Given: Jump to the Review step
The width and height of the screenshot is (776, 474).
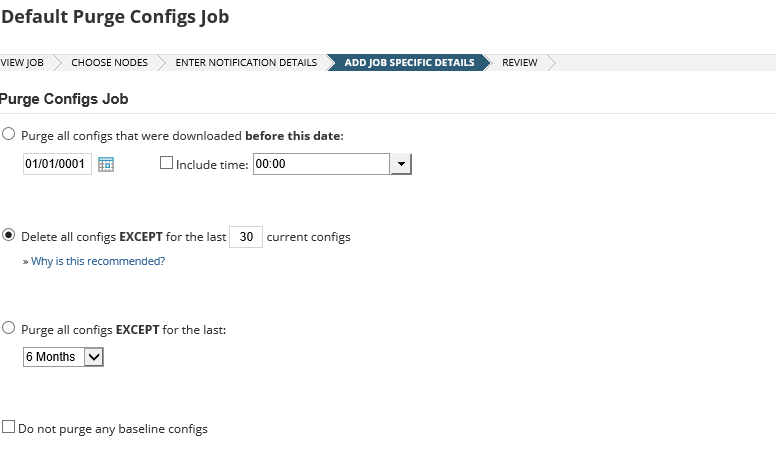Looking at the screenshot, I should tap(520, 62).
